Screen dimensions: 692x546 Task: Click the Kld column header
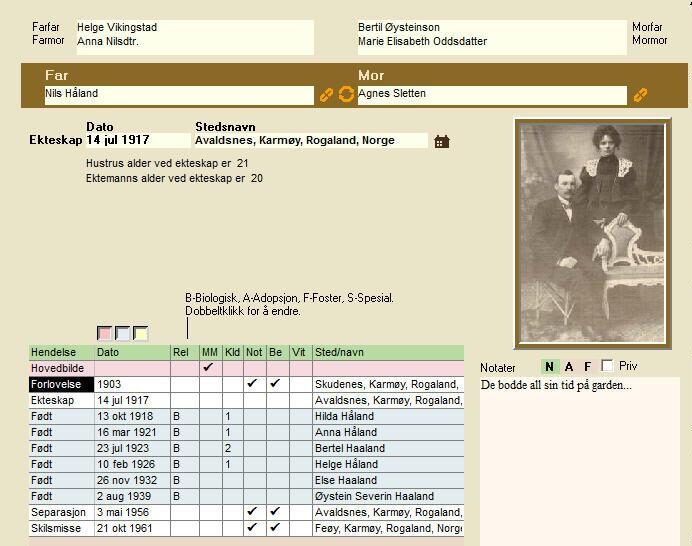[233, 352]
